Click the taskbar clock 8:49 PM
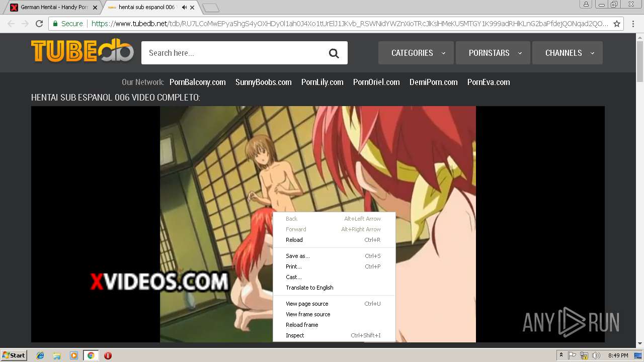 [618, 355]
